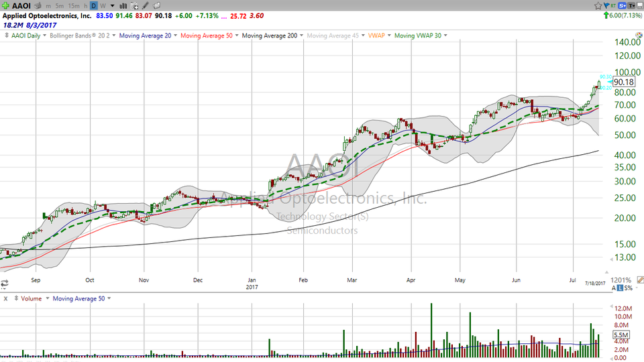Close the Volume pane with the x

click(6, 299)
